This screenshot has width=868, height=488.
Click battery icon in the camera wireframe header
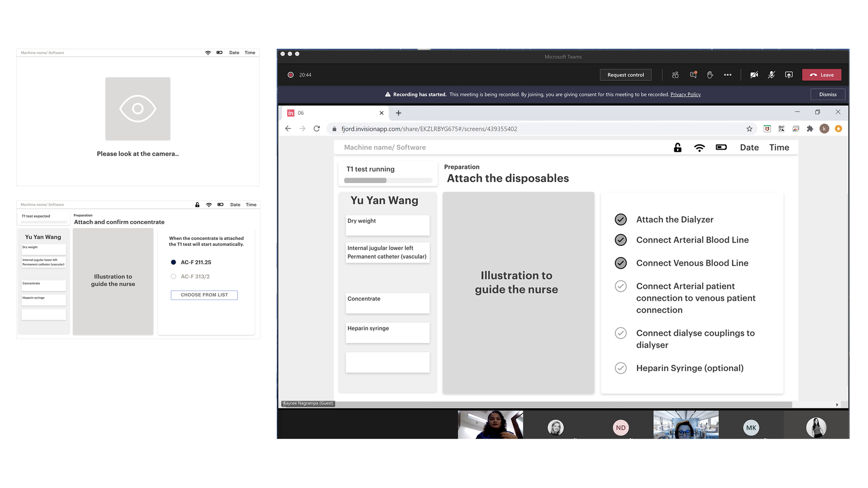click(x=219, y=53)
